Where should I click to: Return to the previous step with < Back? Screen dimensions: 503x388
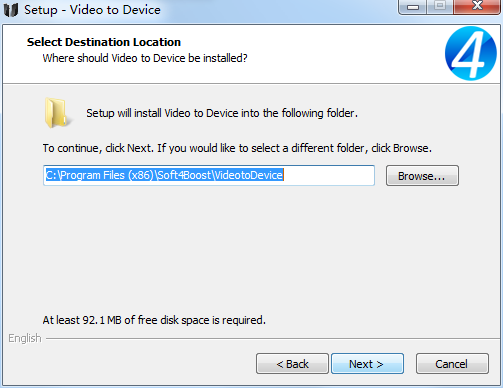coord(292,364)
